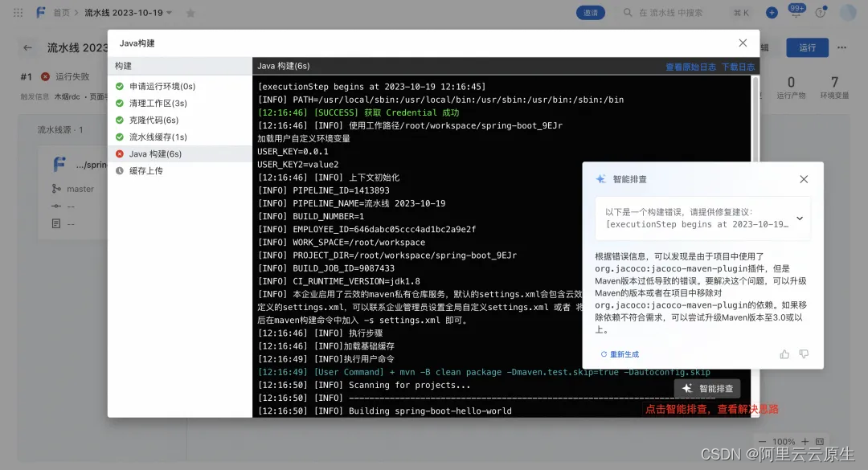Click red error icon of Java 构建
Viewport: 868px width, 470px height.
click(x=119, y=154)
